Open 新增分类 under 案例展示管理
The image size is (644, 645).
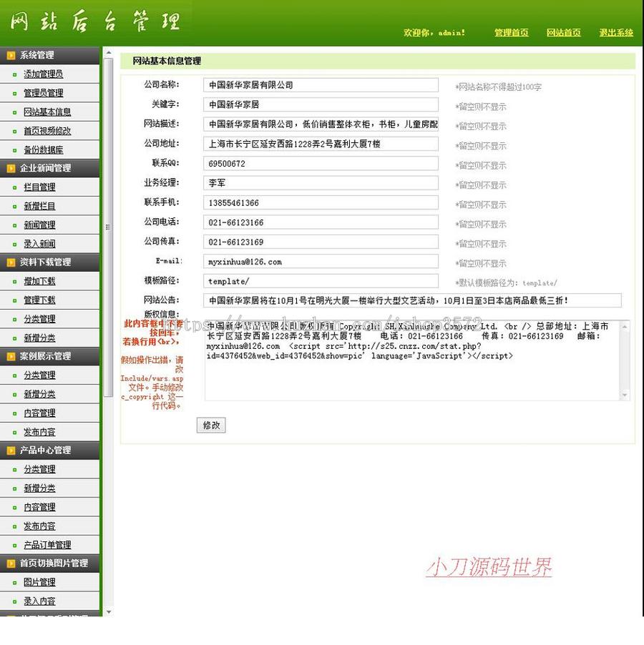(39, 395)
